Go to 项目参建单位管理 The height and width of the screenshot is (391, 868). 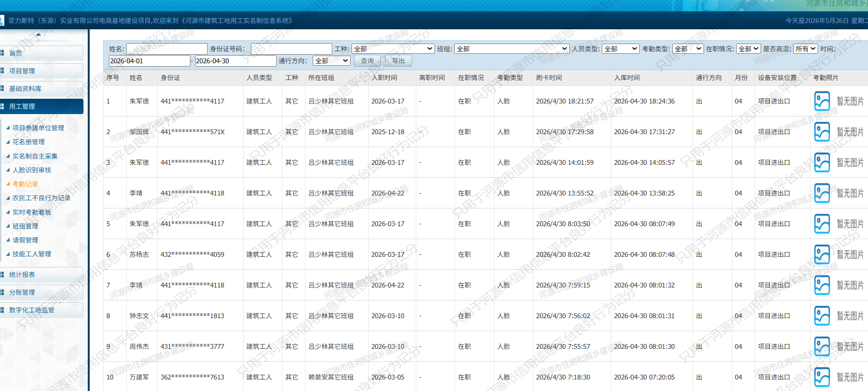click(x=38, y=128)
